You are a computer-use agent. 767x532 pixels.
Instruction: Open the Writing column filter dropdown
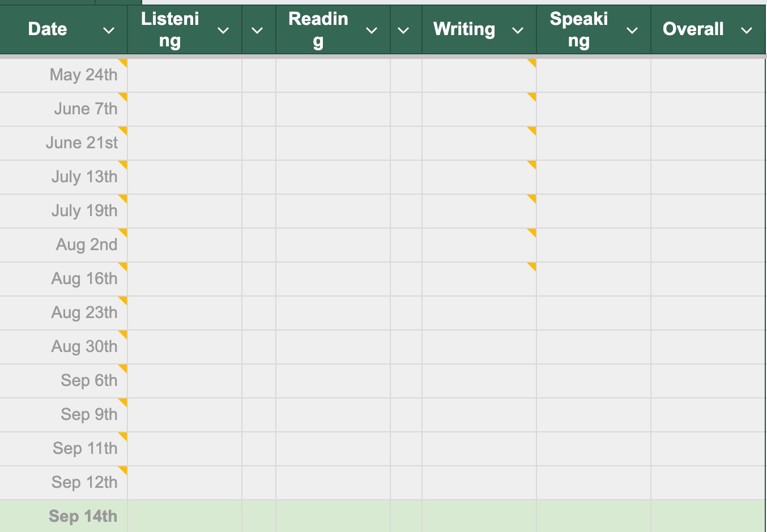[517, 31]
